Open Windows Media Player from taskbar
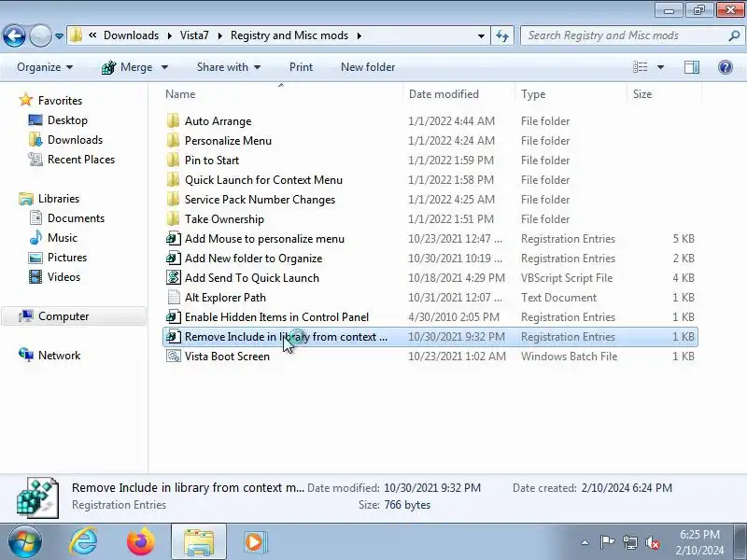The image size is (747, 560). (x=255, y=542)
